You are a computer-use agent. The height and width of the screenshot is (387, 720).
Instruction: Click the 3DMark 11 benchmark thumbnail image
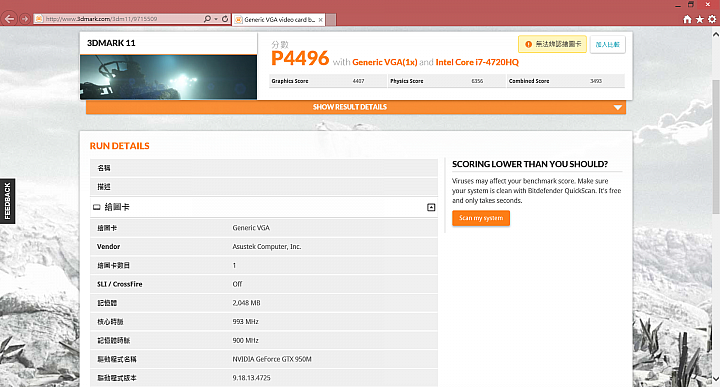coord(169,77)
